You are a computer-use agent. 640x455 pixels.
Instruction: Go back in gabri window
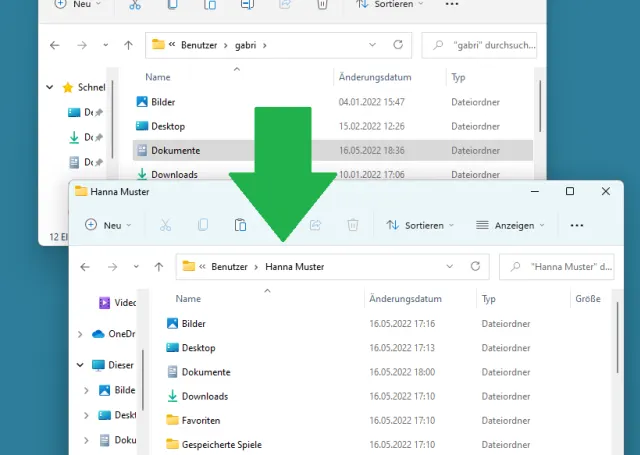click(x=55, y=45)
